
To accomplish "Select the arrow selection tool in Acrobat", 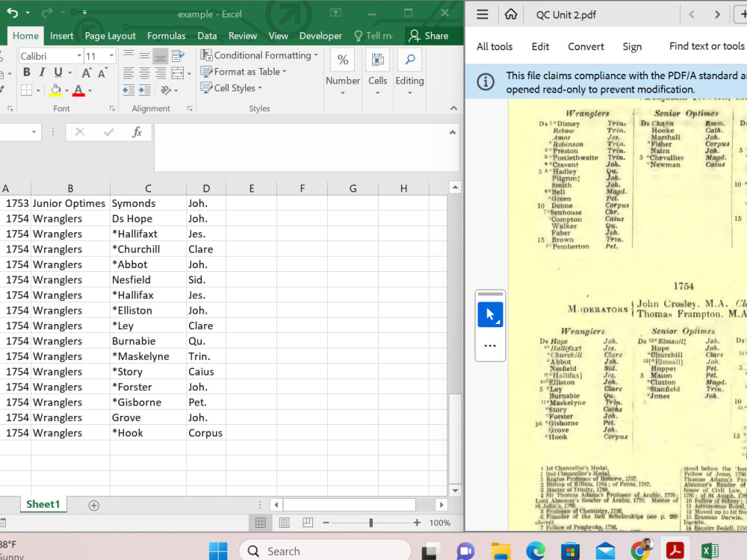I will [x=490, y=314].
